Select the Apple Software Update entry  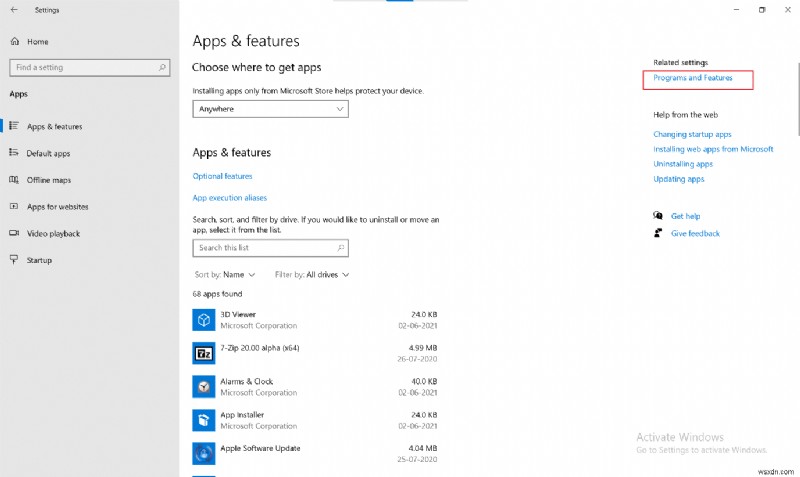tap(315, 454)
